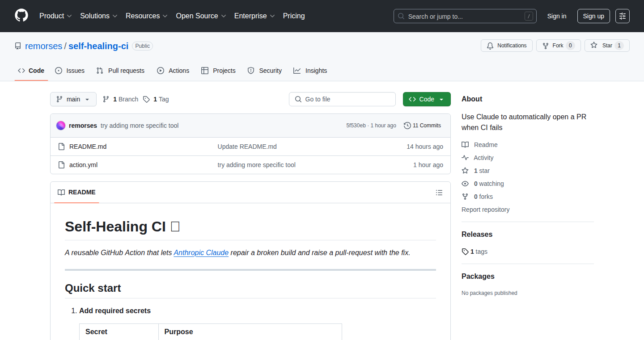Expand the Product menu
Screen dimensions: 644x340
point(55,16)
